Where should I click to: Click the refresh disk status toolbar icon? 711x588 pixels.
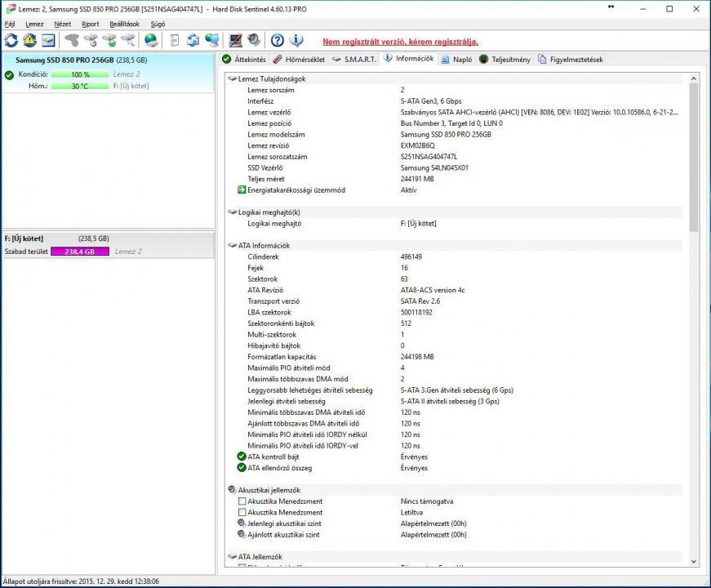(x=11, y=40)
